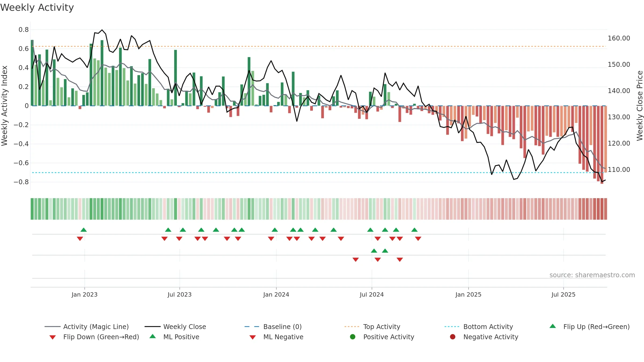Click the orange dashed Top Activity threshold line

[x=319, y=46]
